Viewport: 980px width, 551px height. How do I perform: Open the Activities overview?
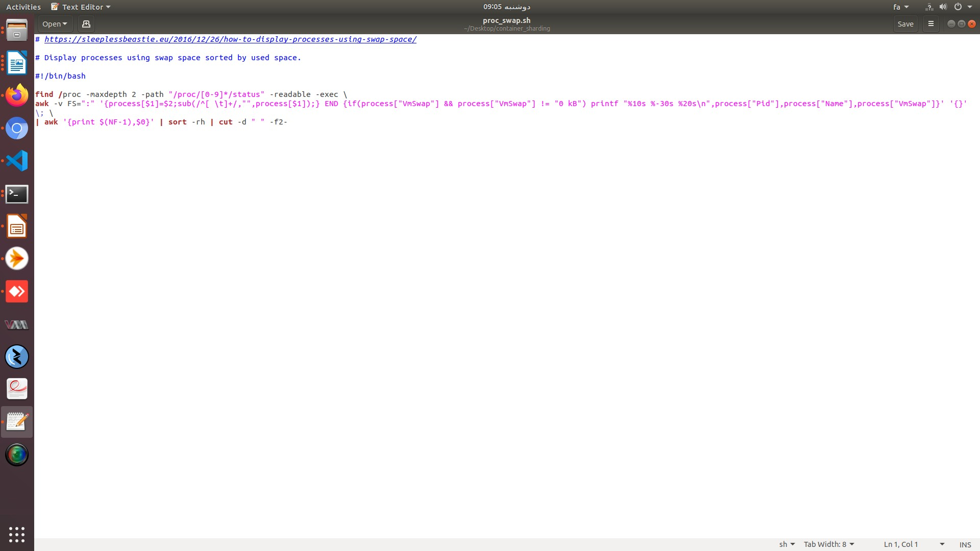[x=23, y=7]
